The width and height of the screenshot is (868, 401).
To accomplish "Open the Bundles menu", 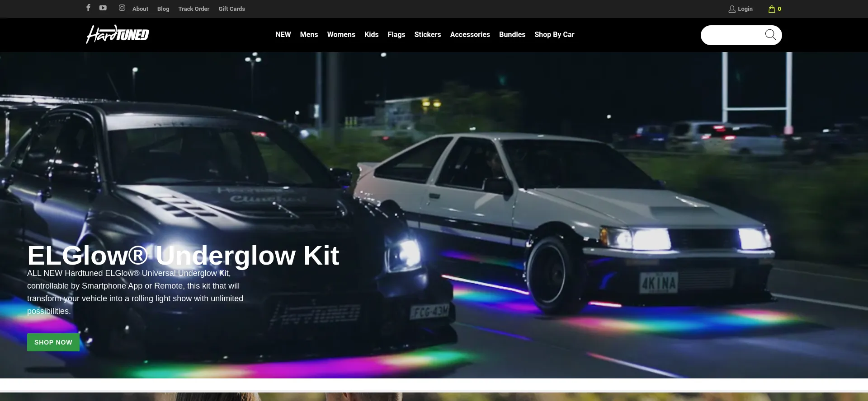I will point(512,35).
